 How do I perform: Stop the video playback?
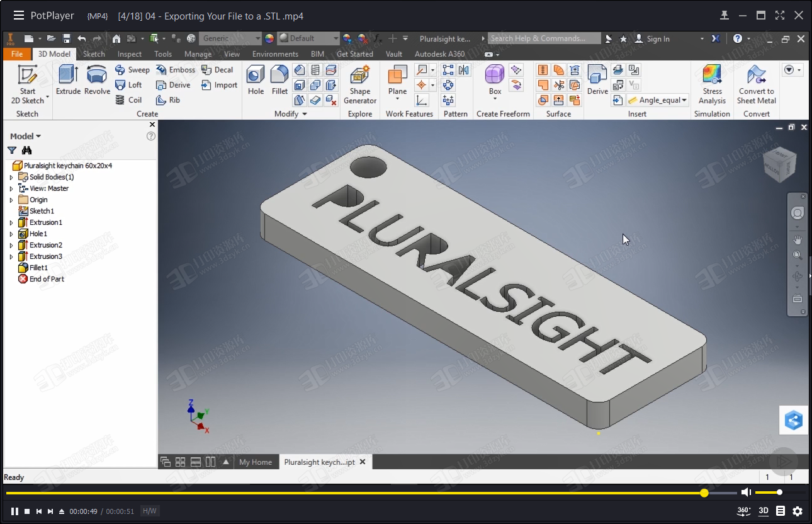(x=27, y=511)
